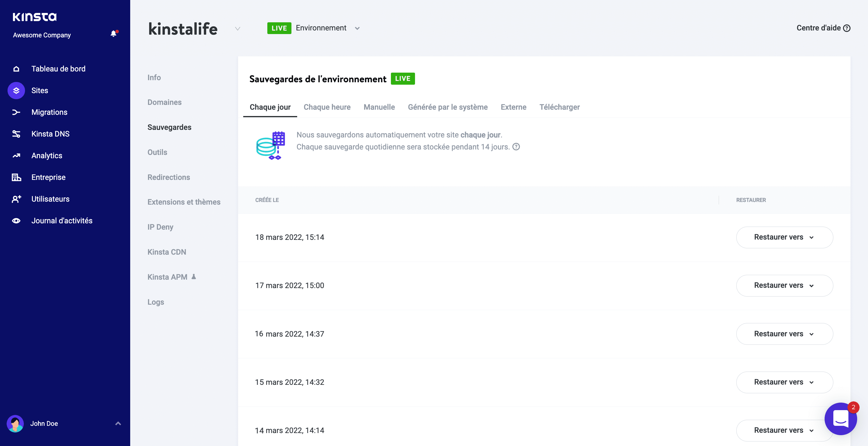Open the tooltip icon after '14 jours'
The height and width of the screenshot is (446, 868).
pyautogui.click(x=516, y=146)
